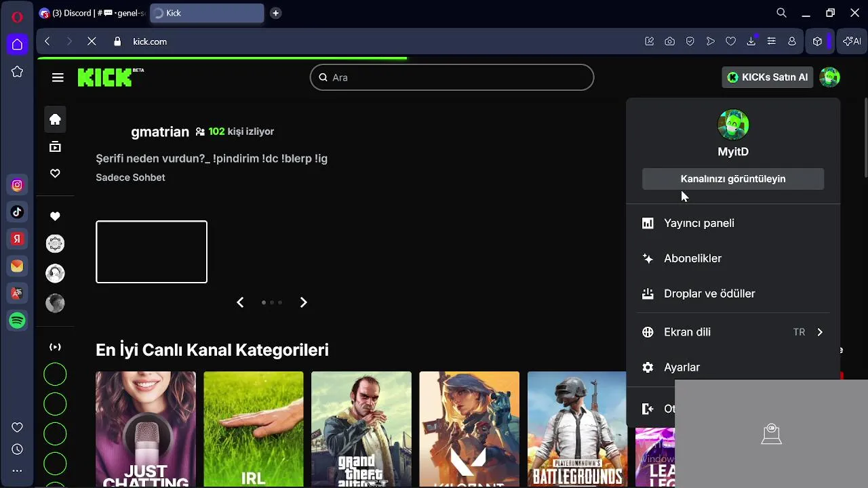Open Valorant category card
The image size is (868, 488).
coord(469,429)
